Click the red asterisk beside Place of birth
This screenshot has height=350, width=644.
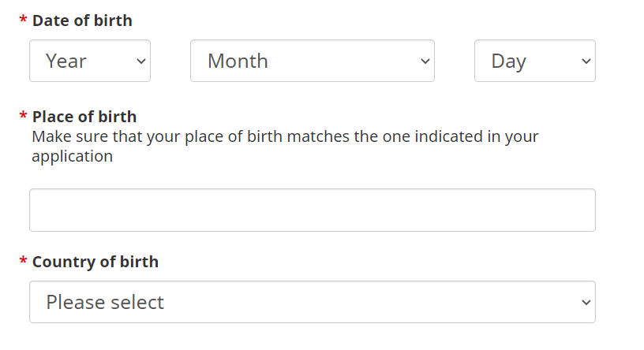(23, 118)
